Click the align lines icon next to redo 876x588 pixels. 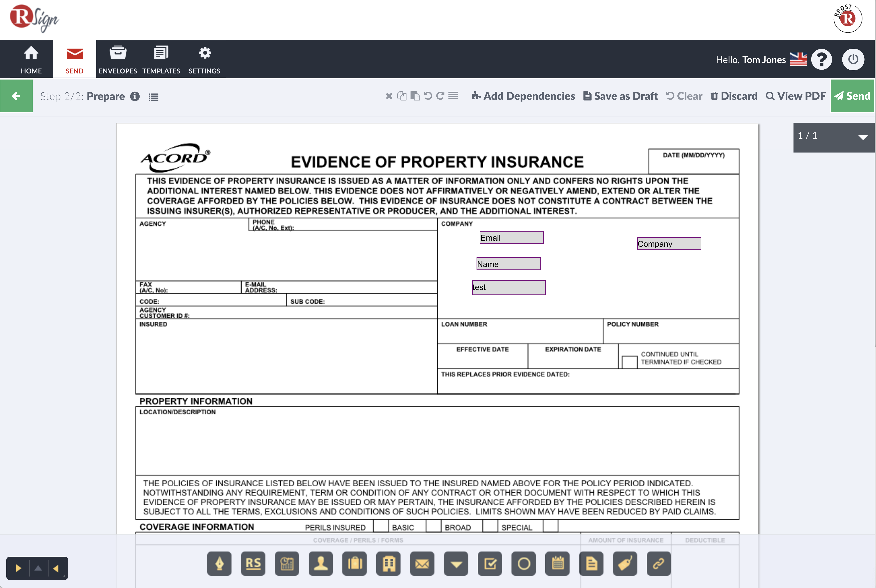453,96
